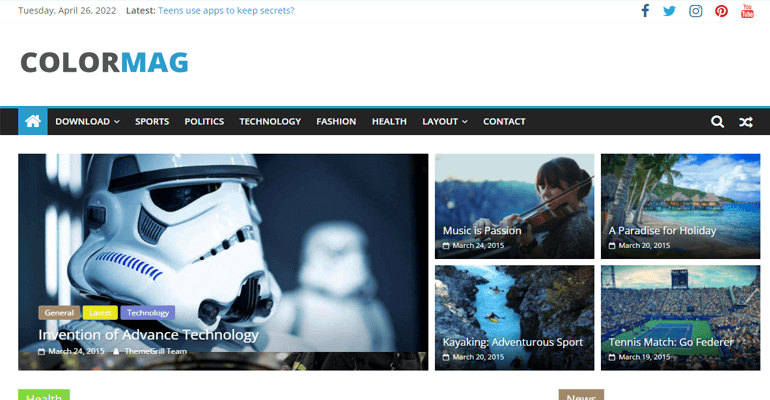
Task: Open the Sports menu item
Action: (x=152, y=121)
